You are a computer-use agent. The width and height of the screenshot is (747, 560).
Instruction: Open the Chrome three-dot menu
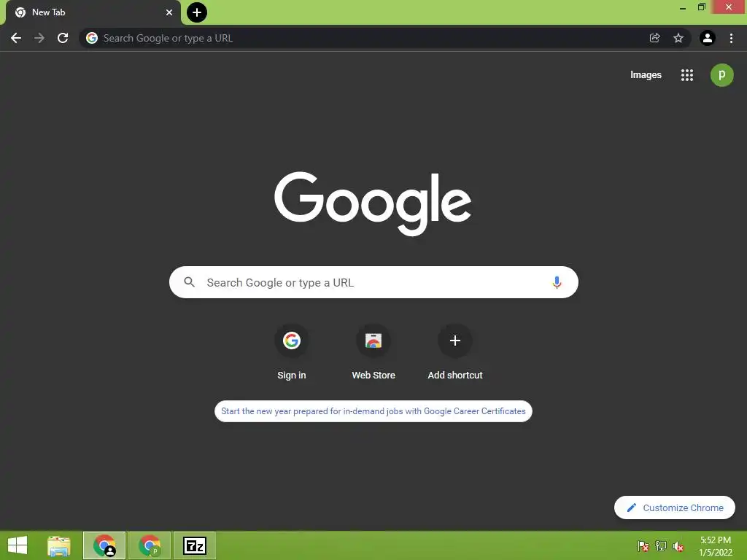(731, 38)
